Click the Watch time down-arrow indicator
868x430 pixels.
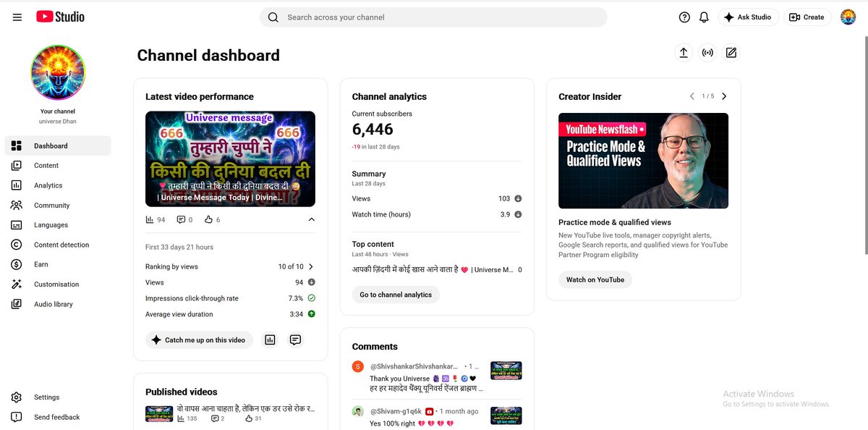(x=518, y=214)
